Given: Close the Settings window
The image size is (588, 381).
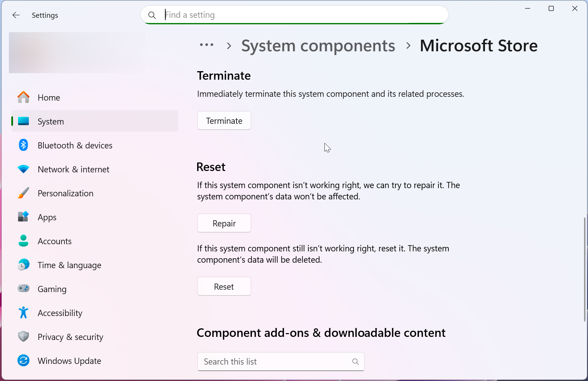Looking at the screenshot, I should 575,9.
